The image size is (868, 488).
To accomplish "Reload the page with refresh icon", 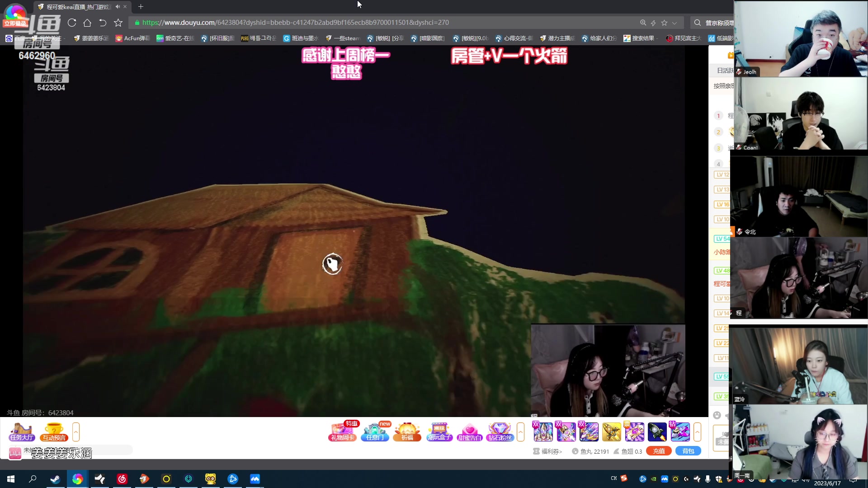I will 72,23.
